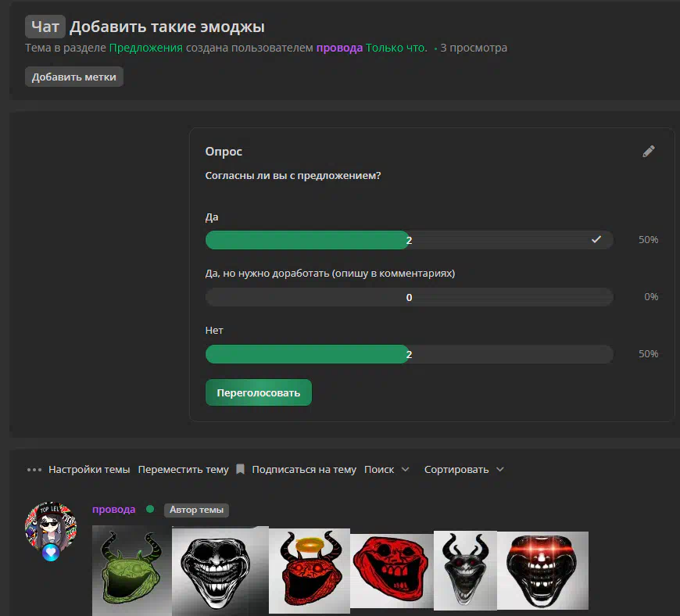Open the Предложения section link
Screen dimensions: 680x616
(x=145, y=48)
